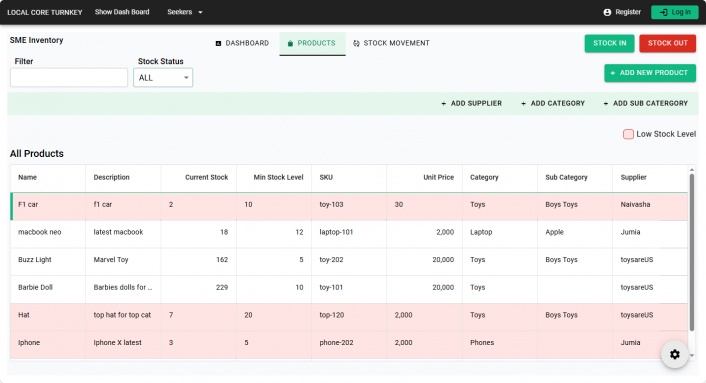Open the Stock Movement tab
Screen dimensions: 706x383
click(391, 43)
